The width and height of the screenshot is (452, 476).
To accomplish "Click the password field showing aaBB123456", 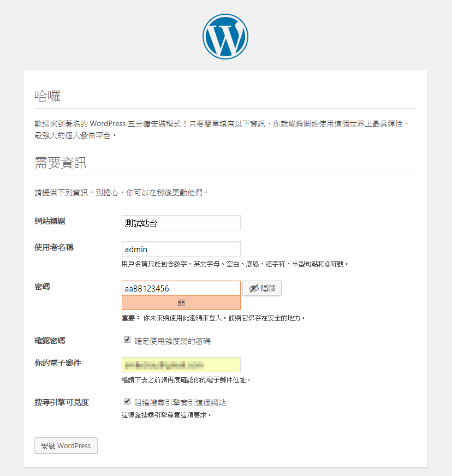I will pyautogui.click(x=181, y=288).
